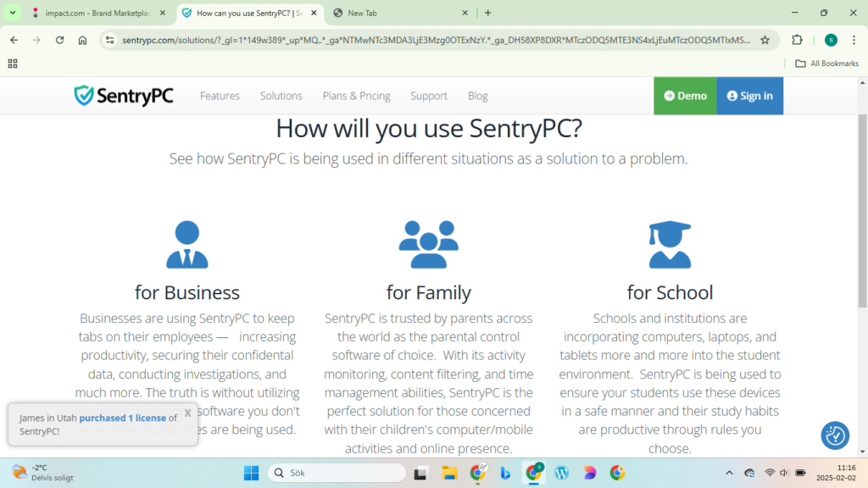Viewport: 868px width, 488px height.
Task: Open the weather widget on taskbar
Action: tap(43, 473)
